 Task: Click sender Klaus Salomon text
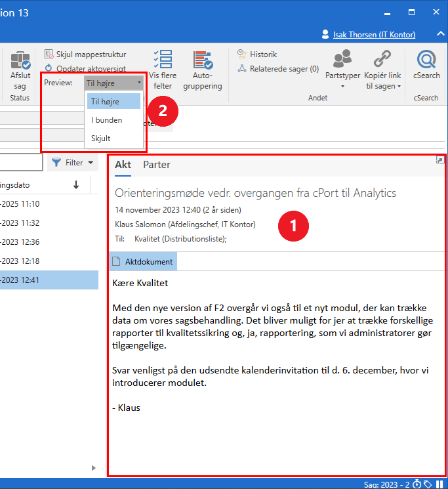tap(185, 224)
